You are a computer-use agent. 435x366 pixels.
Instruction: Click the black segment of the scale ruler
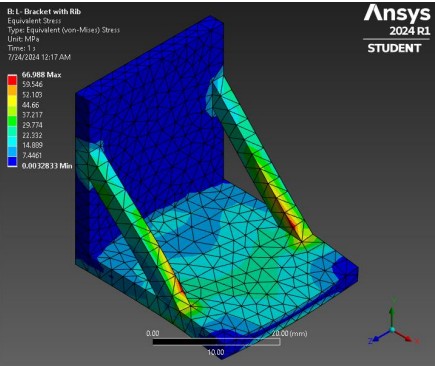point(184,342)
